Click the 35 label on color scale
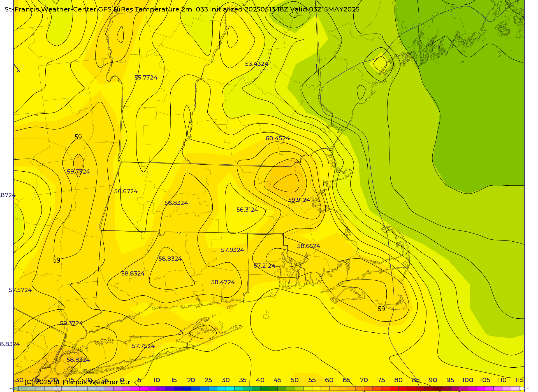 point(243,380)
